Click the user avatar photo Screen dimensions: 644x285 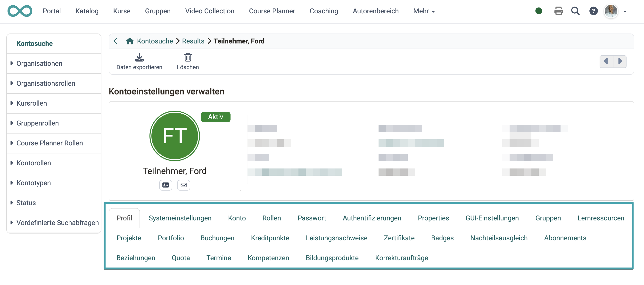[x=611, y=11]
